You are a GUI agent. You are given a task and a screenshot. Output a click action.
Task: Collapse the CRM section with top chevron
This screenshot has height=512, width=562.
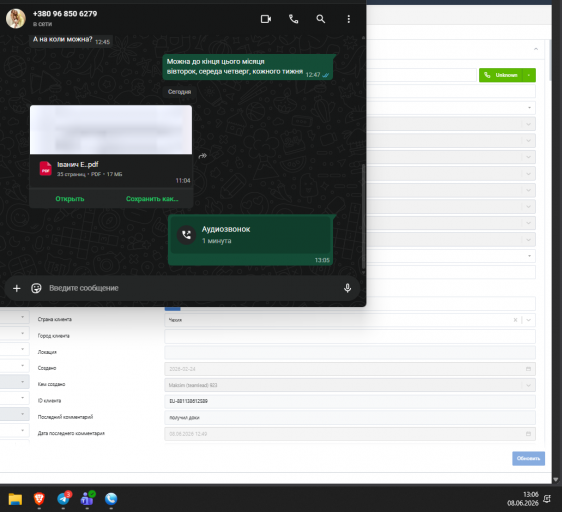[536, 49]
